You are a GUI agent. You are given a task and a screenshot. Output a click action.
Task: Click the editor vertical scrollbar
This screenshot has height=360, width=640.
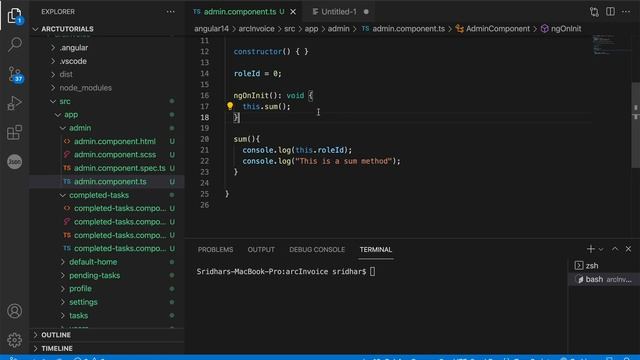pos(636,124)
